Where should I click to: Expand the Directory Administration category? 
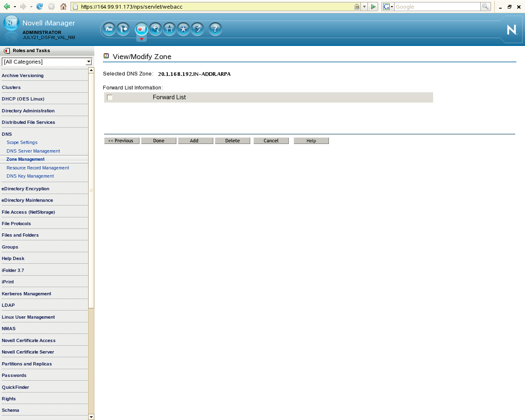click(x=28, y=111)
